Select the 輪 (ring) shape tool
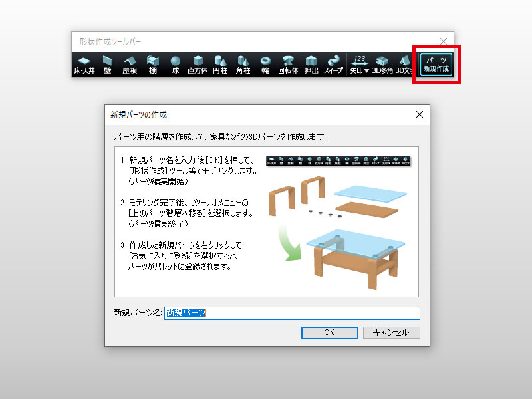This screenshot has height=399, width=532. 264,65
